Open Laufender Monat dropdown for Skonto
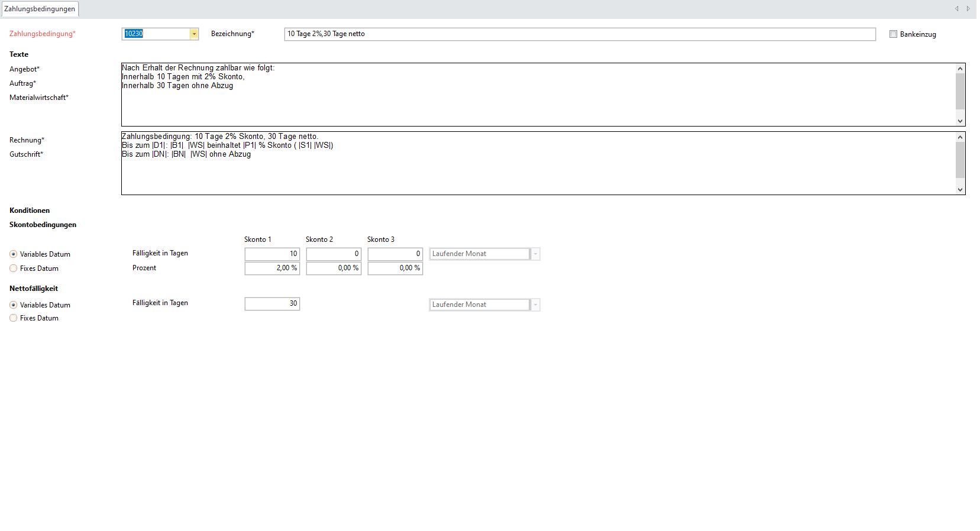Screen dimensions: 980x531 535,254
